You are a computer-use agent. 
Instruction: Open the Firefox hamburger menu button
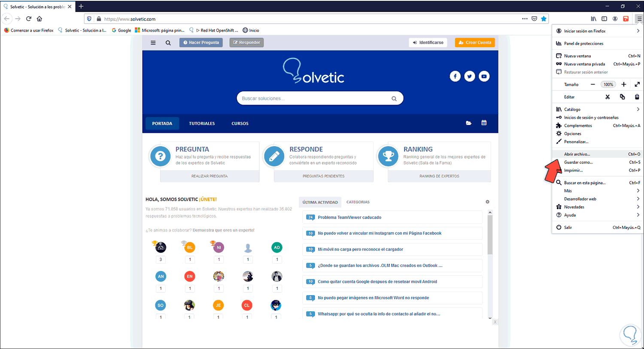(x=639, y=19)
